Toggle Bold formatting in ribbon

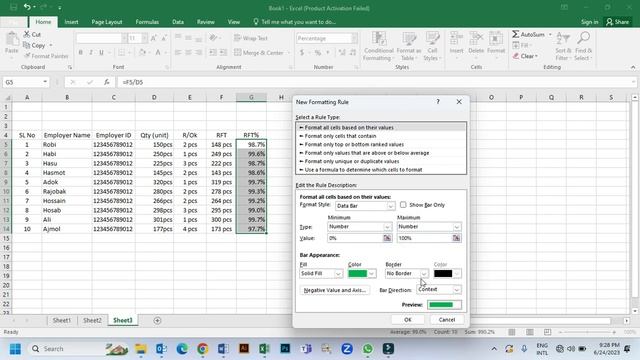click(80, 52)
